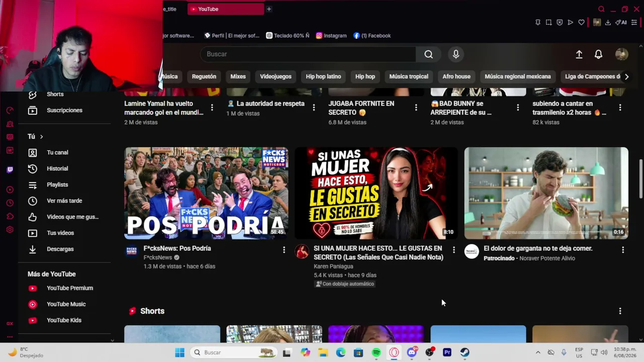Screen dimensions: 644x362
Task: Show hidden system tray icons
Action: (x=538, y=352)
